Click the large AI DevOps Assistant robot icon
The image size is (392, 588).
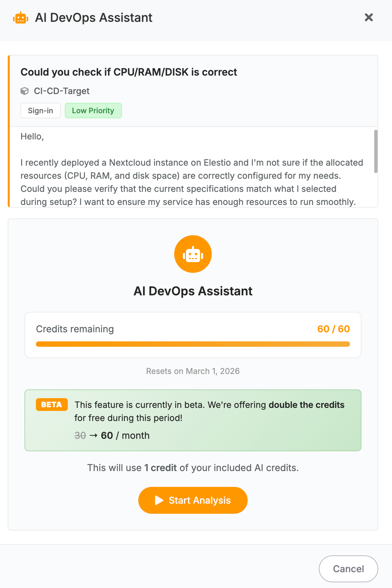point(193,254)
